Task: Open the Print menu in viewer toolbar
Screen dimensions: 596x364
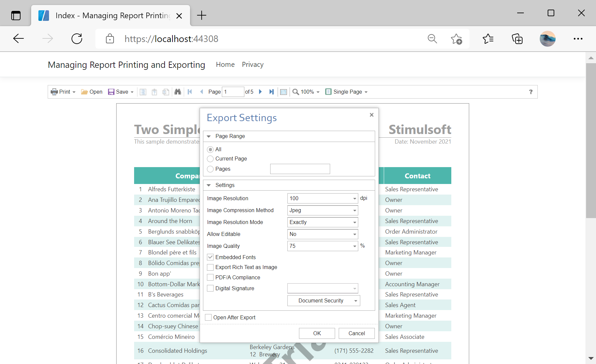Action: click(x=63, y=92)
